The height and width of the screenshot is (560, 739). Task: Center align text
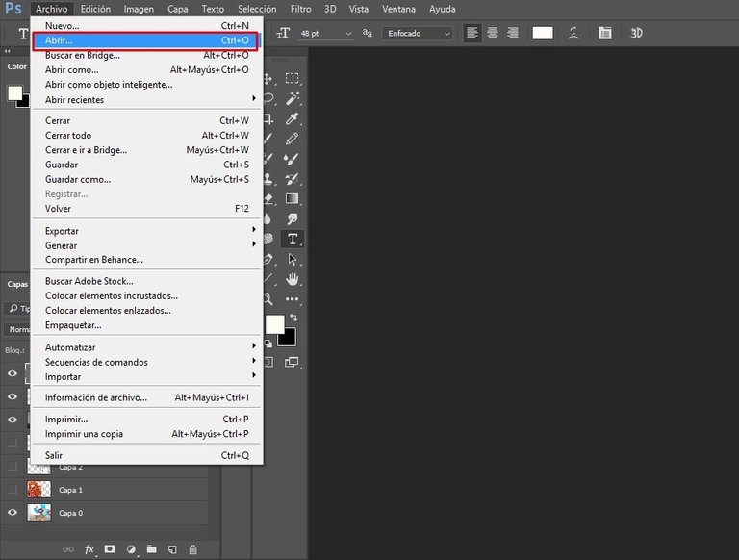[493, 33]
